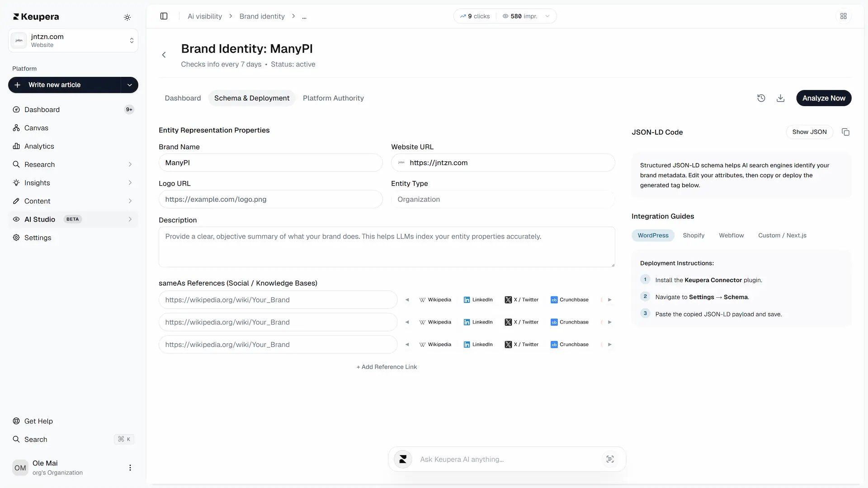Open the clicks and impressions dropdown
Viewport: 868px width, 488px height.
tap(547, 16)
